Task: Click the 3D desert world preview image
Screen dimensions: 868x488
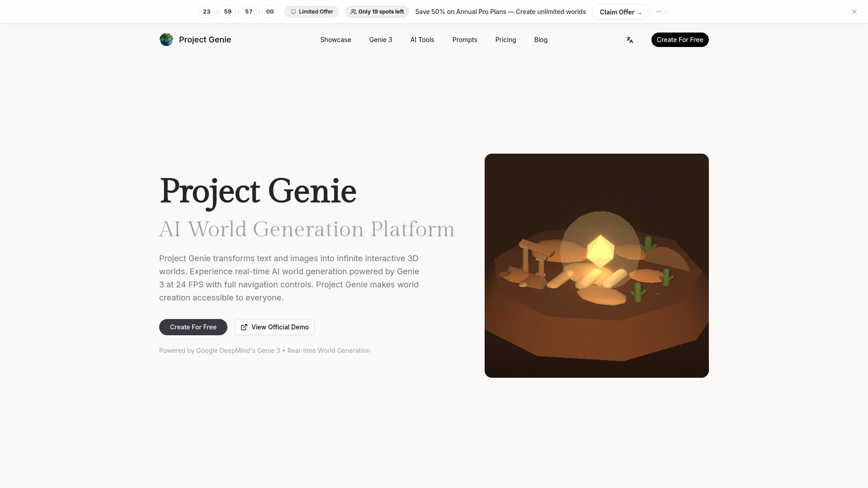Action: [596, 266]
